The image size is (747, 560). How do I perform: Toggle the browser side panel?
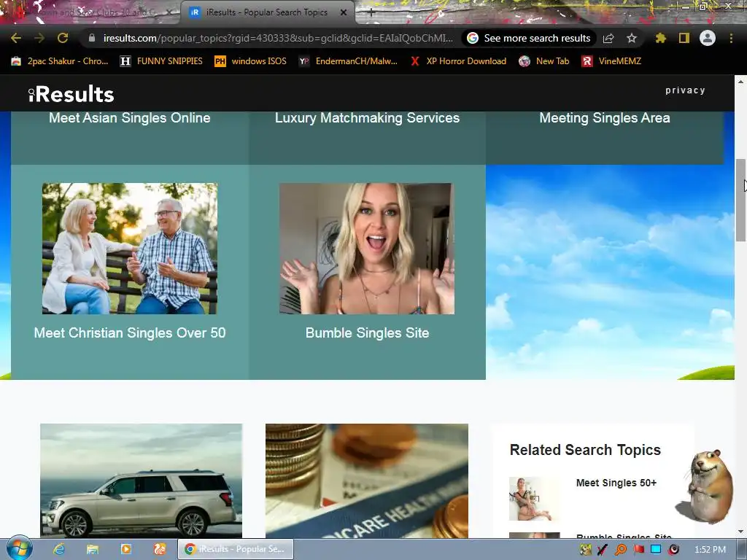684,38
